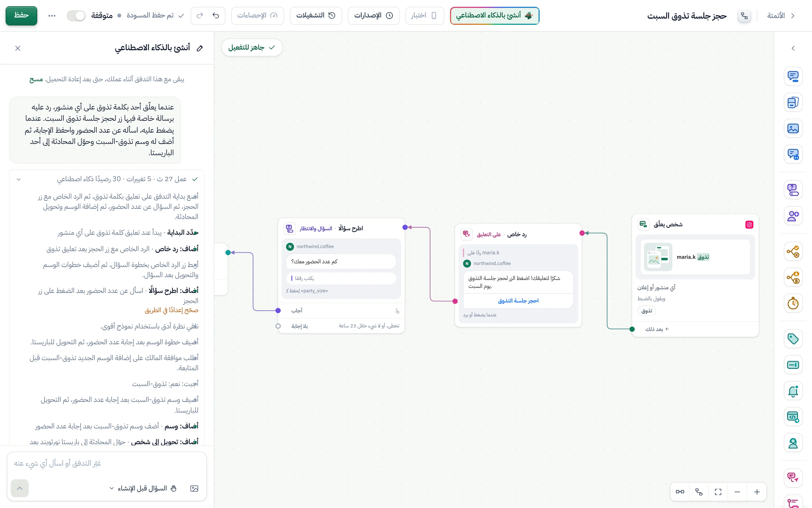This screenshot has width=812, height=508.
Task: Add the collect contact info step
Action: point(793,216)
